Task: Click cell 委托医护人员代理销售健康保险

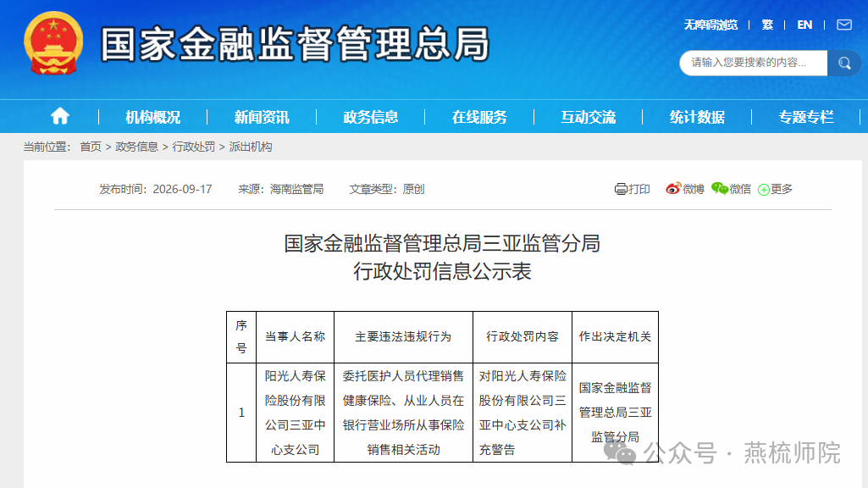Action: pos(404,413)
